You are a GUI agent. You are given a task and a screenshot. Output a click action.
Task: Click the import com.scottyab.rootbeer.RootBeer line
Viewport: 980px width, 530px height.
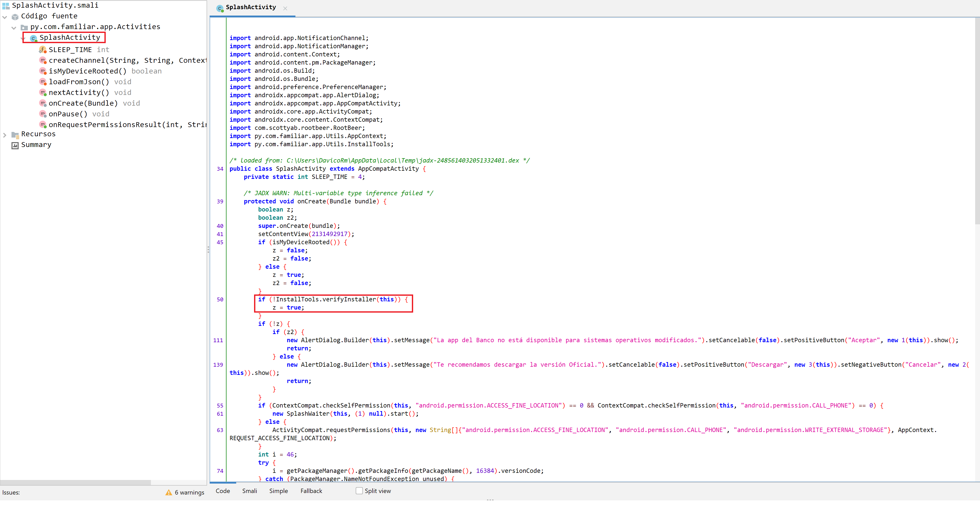[297, 128]
